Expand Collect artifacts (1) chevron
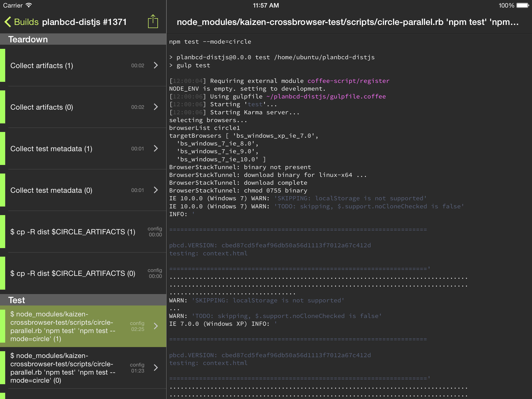Viewport: 532px width, 399px height. (x=156, y=65)
